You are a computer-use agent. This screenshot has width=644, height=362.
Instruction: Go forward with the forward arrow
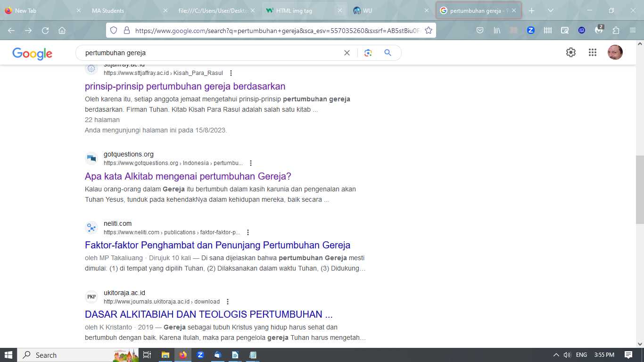pos(28,30)
